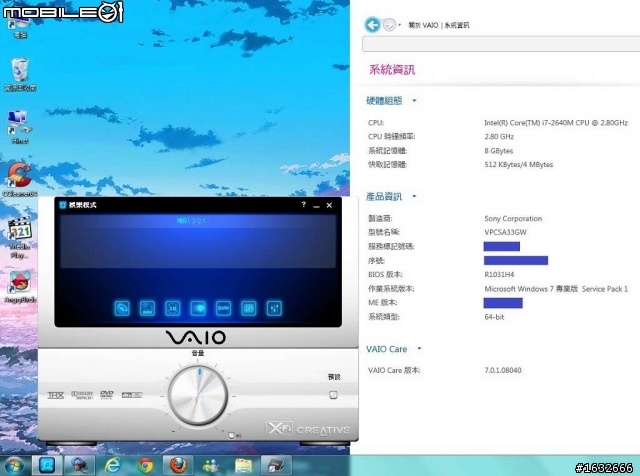The image size is (640, 476).
Task: Open the last dark taskbar app icon
Action: 276,465
